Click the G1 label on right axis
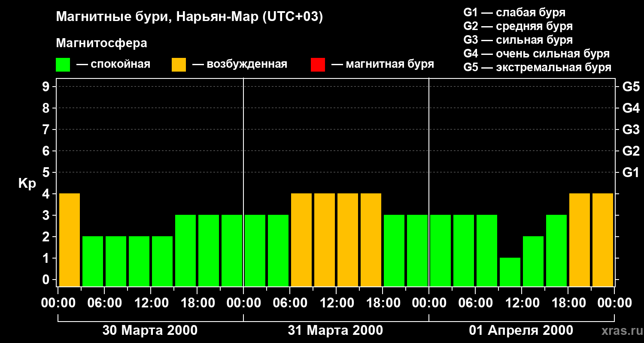 tap(631, 172)
